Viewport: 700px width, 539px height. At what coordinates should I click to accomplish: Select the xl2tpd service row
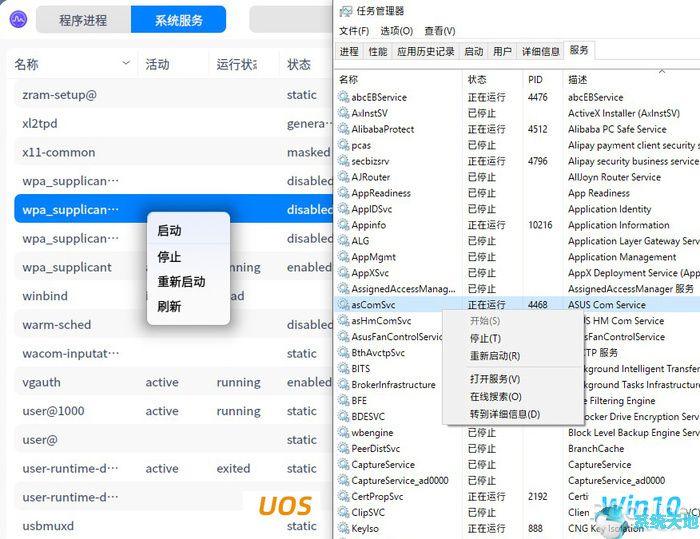[x=174, y=123]
